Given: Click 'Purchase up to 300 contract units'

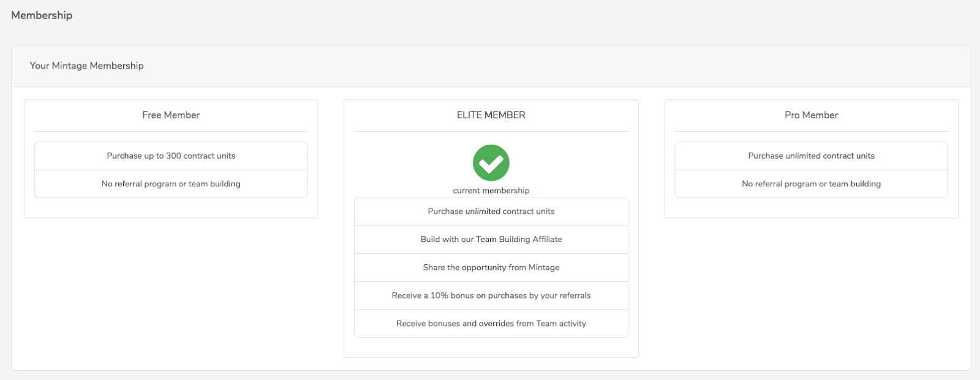Looking at the screenshot, I should click(171, 156).
